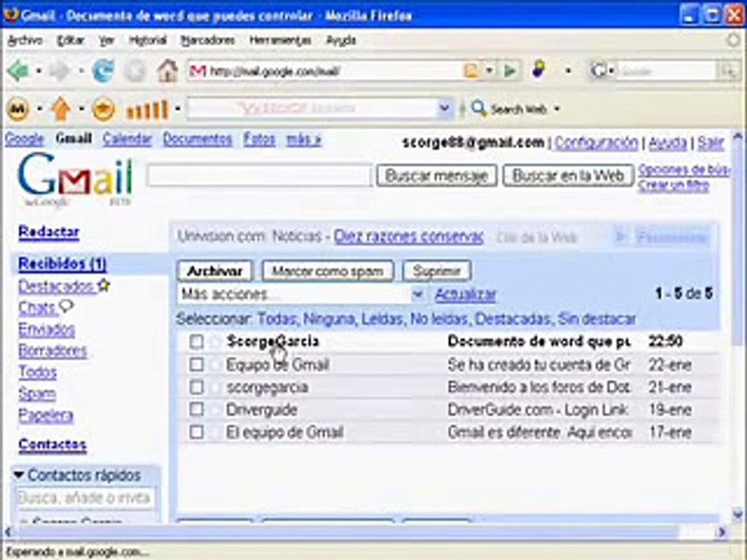The width and height of the screenshot is (747, 560).
Task: Click the Search Web magnifier icon
Action: point(479,109)
